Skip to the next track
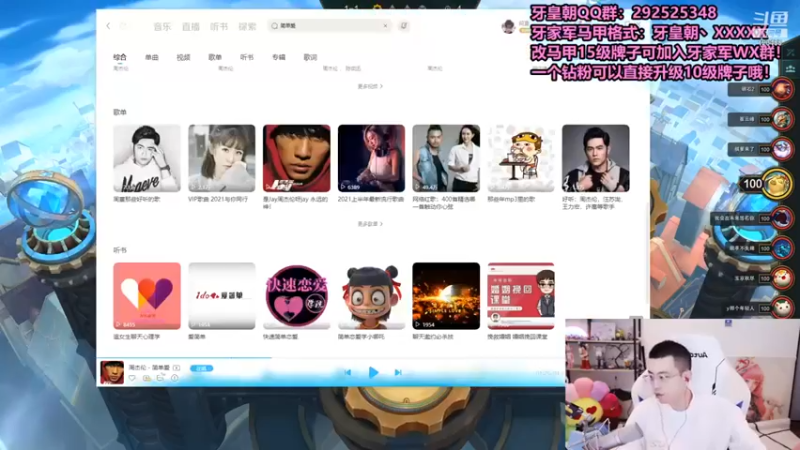Image resolution: width=800 pixels, height=450 pixels. (398, 372)
